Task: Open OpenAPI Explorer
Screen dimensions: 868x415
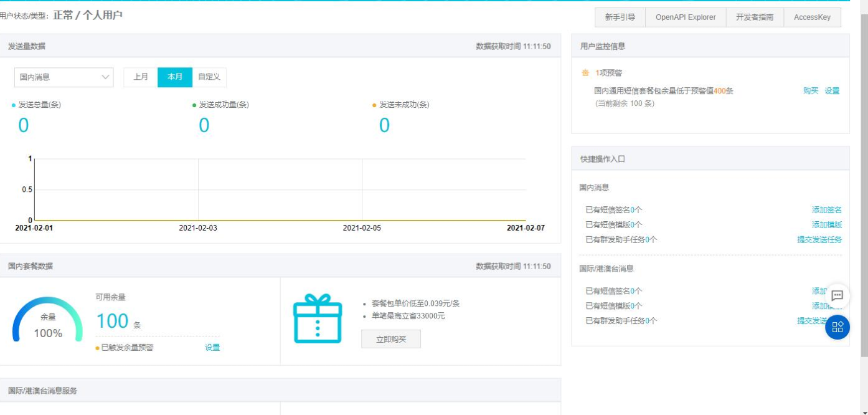Action: click(686, 17)
